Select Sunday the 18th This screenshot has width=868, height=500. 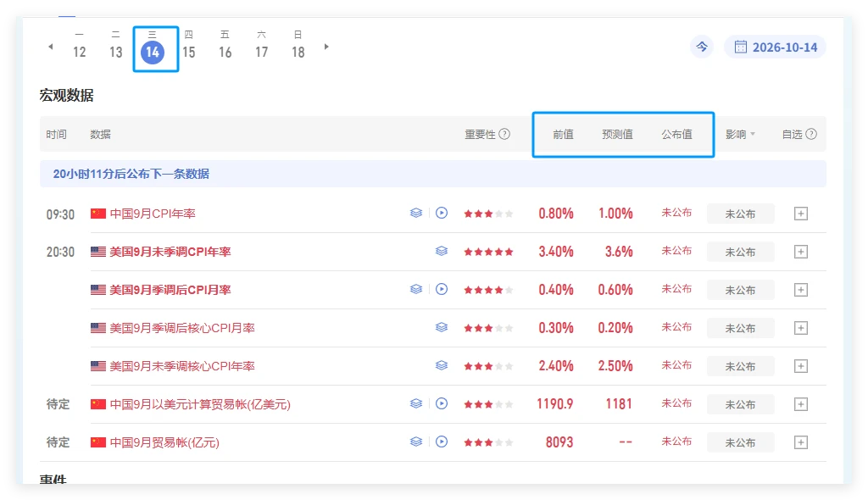pos(298,46)
